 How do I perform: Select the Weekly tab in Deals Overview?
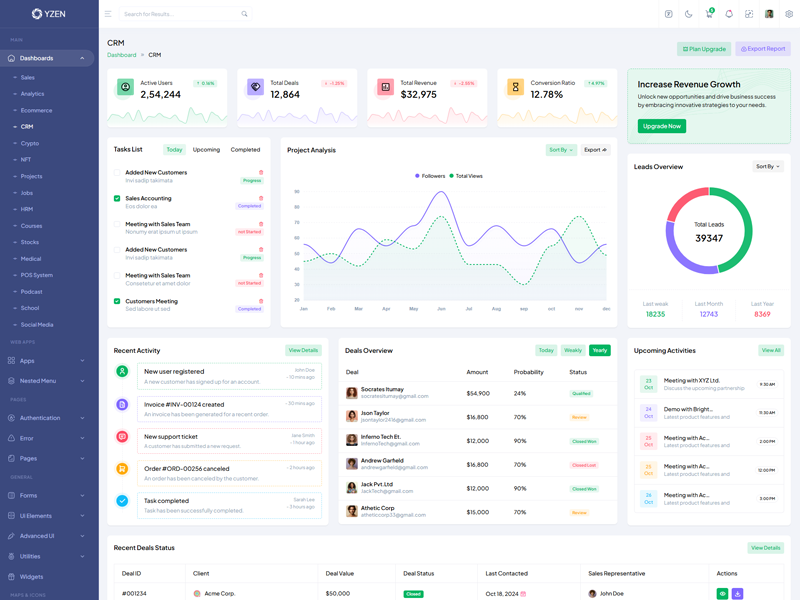[x=572, y=351]
